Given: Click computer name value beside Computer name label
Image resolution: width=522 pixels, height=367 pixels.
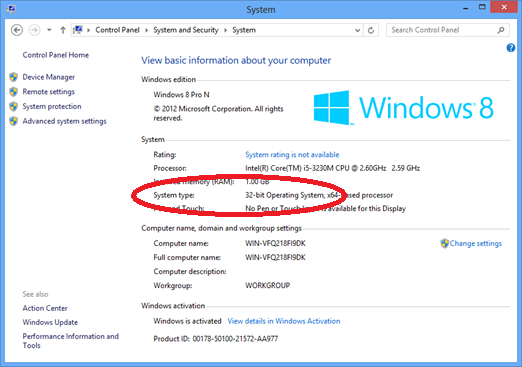Looking at the screenshot, I should click(x=275, y=243).
